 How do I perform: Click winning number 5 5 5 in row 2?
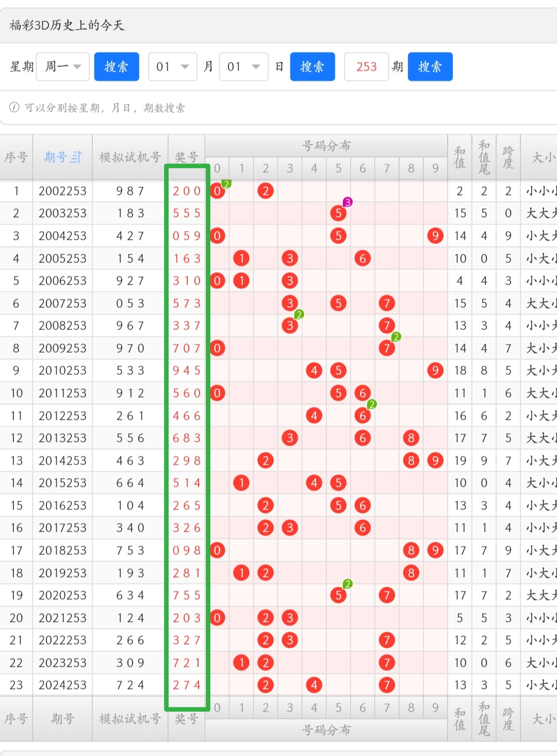pyautogui.click(x=186, y=213)
